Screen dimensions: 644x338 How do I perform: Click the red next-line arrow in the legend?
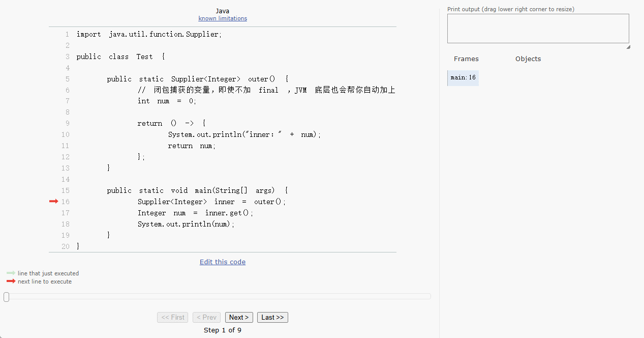click(x=11, y=281)
